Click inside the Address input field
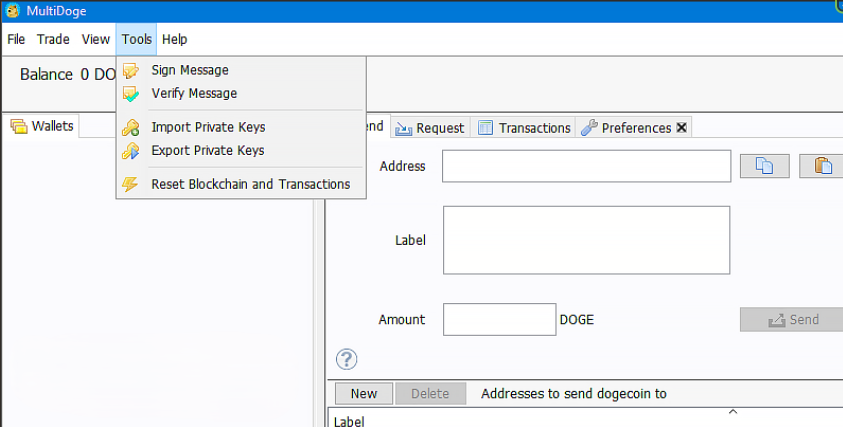This screenshot has width=843, height=427. [586, 166]
